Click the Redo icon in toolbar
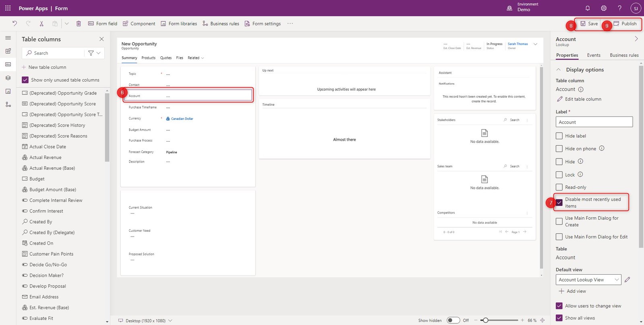644x325 pixels. (28, 24)
